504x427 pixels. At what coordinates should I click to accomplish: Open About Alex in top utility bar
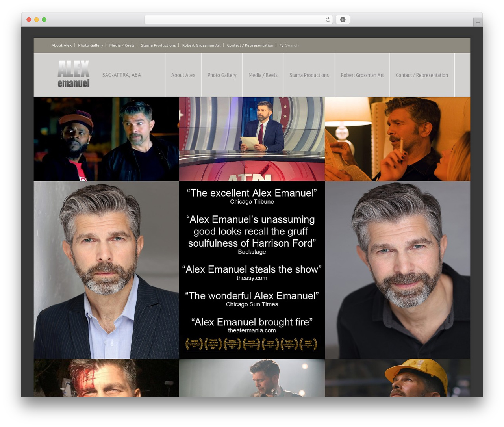[61, 45]
